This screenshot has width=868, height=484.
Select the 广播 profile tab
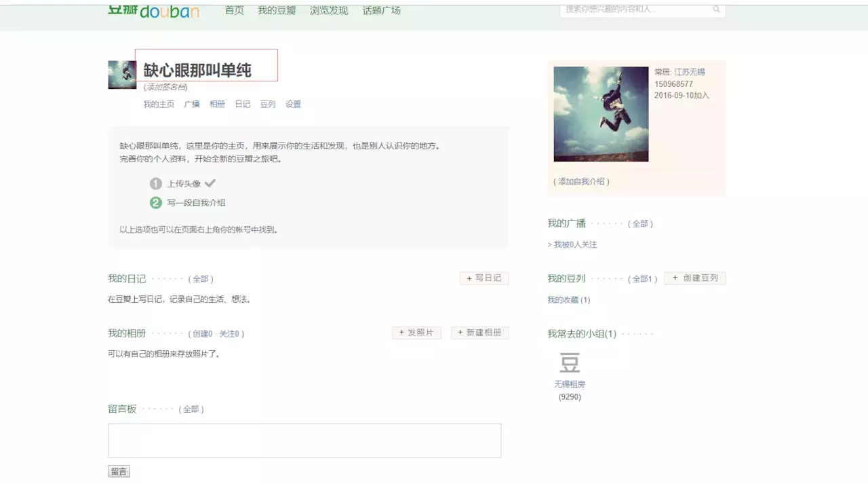tap(192, 104)
